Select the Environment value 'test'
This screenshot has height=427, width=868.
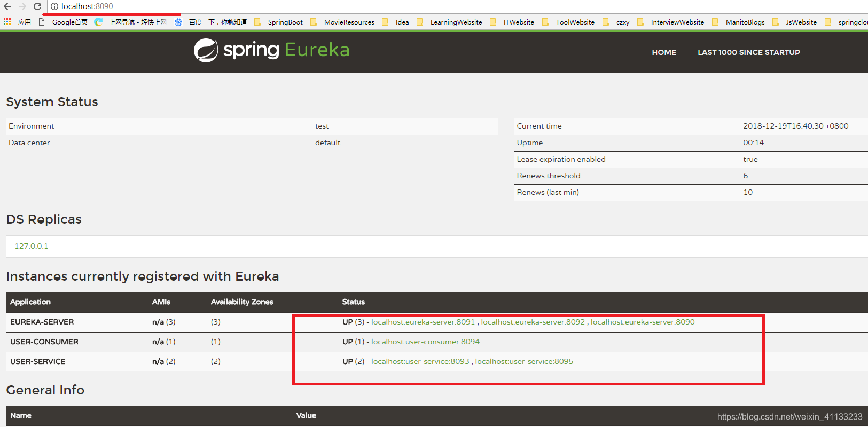pos(322,126)
